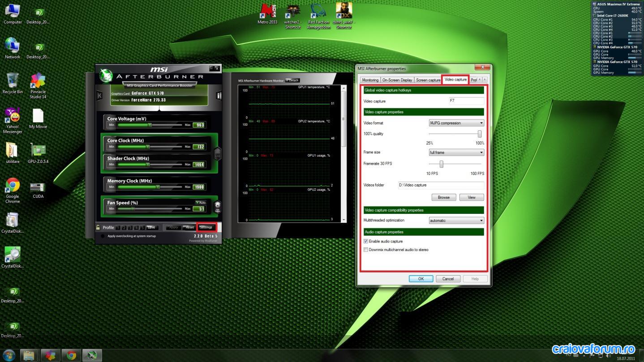
Task: Switch to the Monitoring tab
Action: (370, 80)
